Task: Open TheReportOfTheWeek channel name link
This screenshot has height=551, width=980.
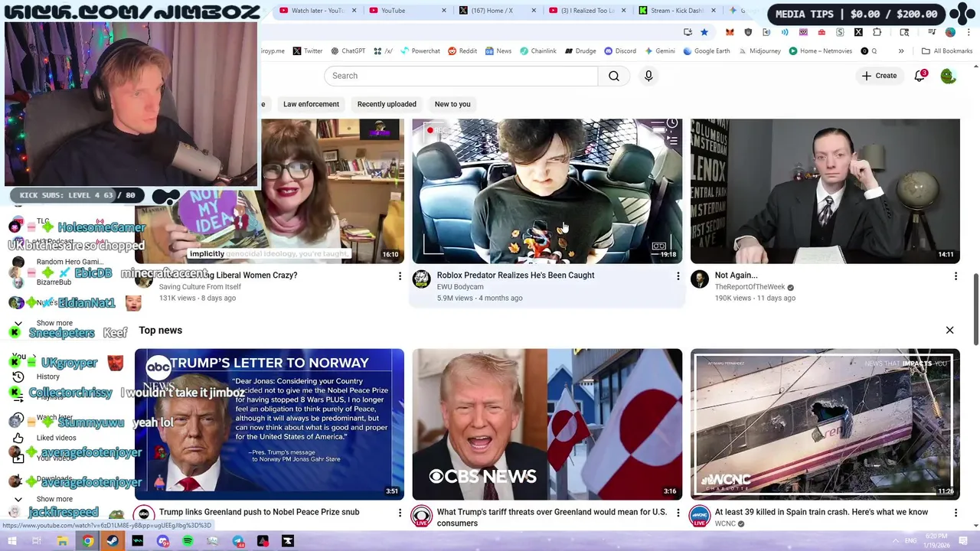Action: (x=750, y=287)
